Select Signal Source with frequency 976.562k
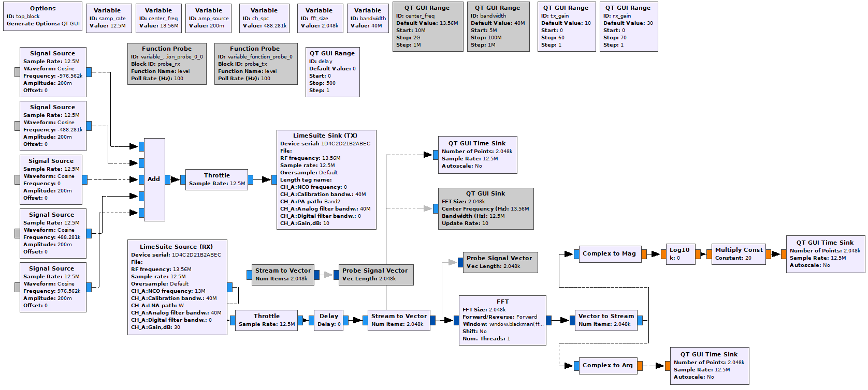Image resolution: width=868 pixels, height=390 pixels. tap(53, 288)
